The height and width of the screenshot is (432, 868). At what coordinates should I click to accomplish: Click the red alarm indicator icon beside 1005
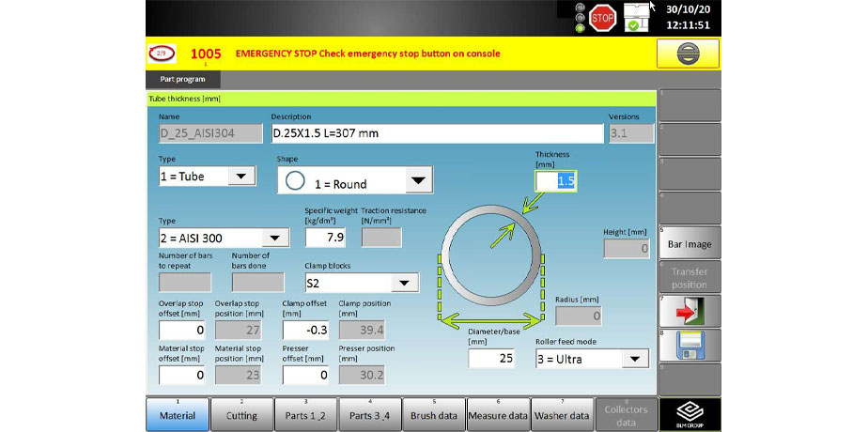(162, 54)
